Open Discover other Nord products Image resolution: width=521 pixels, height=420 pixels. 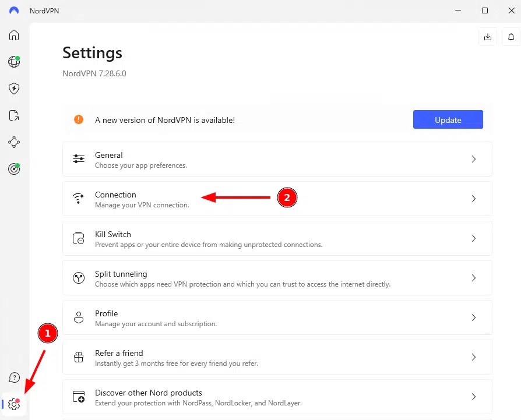coord(277,397)
